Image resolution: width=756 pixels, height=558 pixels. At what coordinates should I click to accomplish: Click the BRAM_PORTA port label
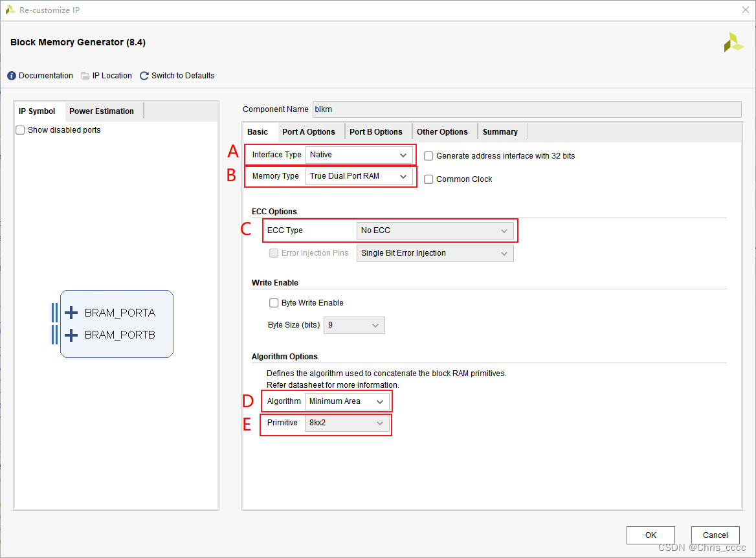click(x=120, y=313)
